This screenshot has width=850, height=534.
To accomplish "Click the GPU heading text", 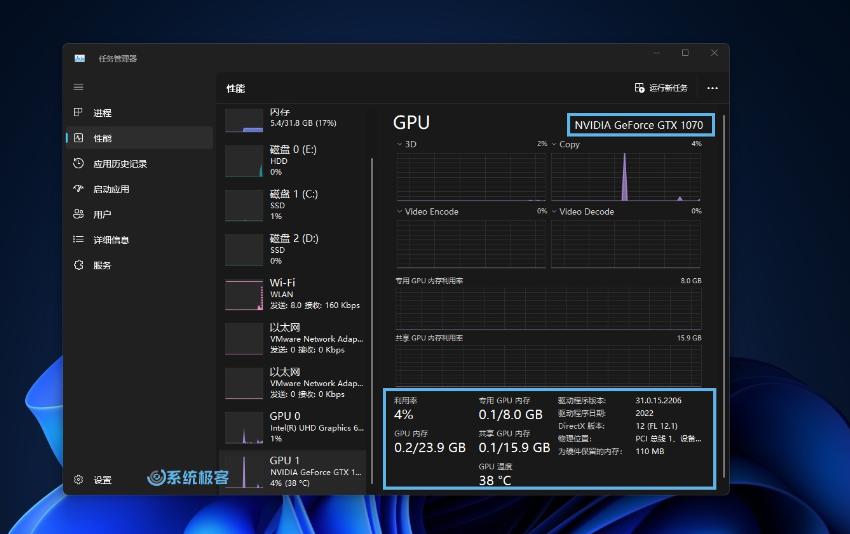I will tap(411, 123).
